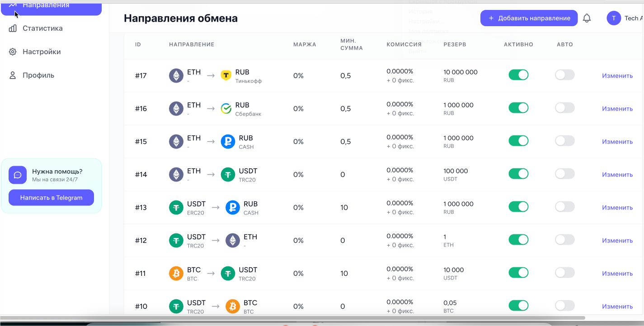Viewport: 644px width, 326px height.
Task: Click the USDT ERC20 icon in row #13
Action: [x=176, y=207]
